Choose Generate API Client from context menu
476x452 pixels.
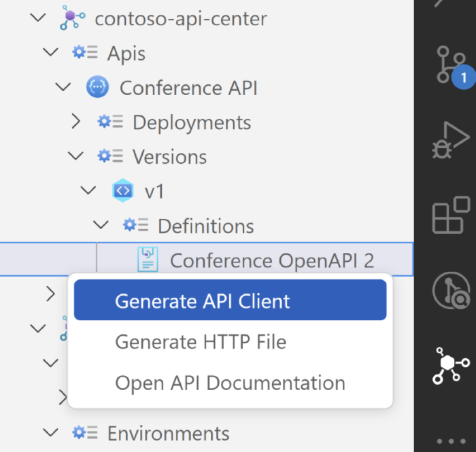(x=230, y=300)
